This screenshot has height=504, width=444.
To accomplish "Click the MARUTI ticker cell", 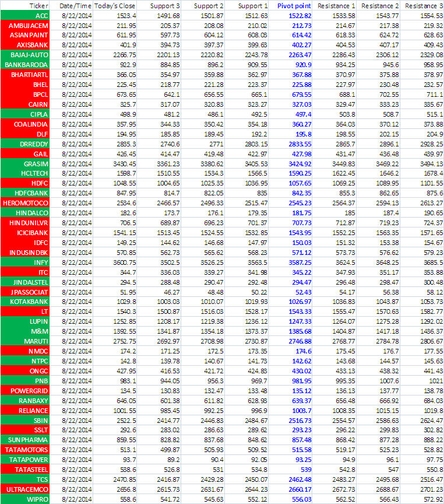I will point(25,341).
